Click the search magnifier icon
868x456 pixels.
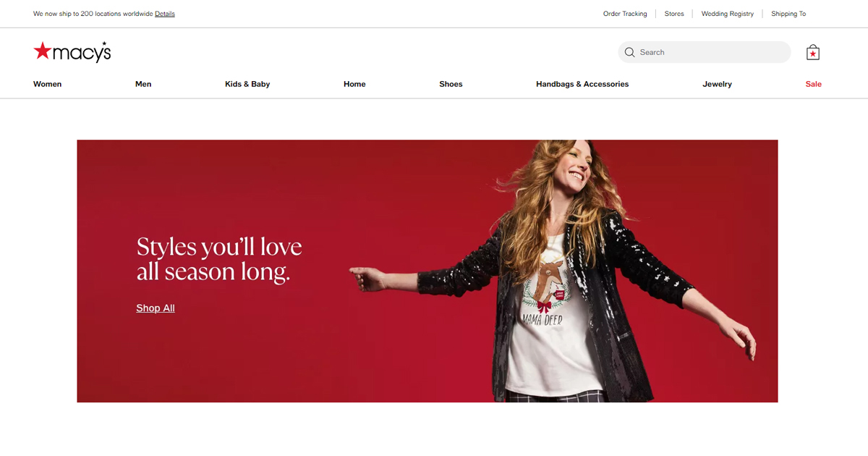pyautogui.click(x=629, y=52)
